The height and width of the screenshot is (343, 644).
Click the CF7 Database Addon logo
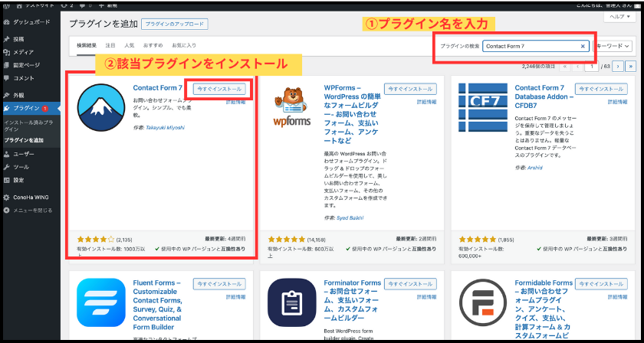click(482, 108)
